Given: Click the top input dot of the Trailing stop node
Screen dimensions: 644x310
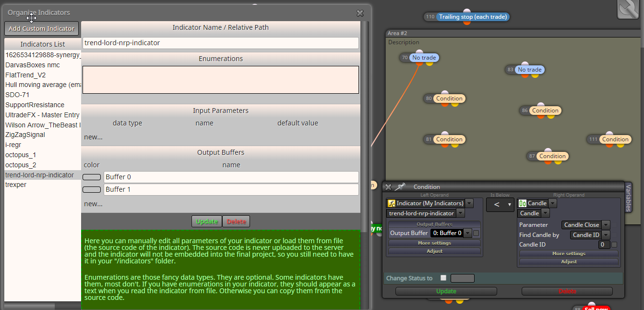Looking at the screenshot, I should pos(466,11).
